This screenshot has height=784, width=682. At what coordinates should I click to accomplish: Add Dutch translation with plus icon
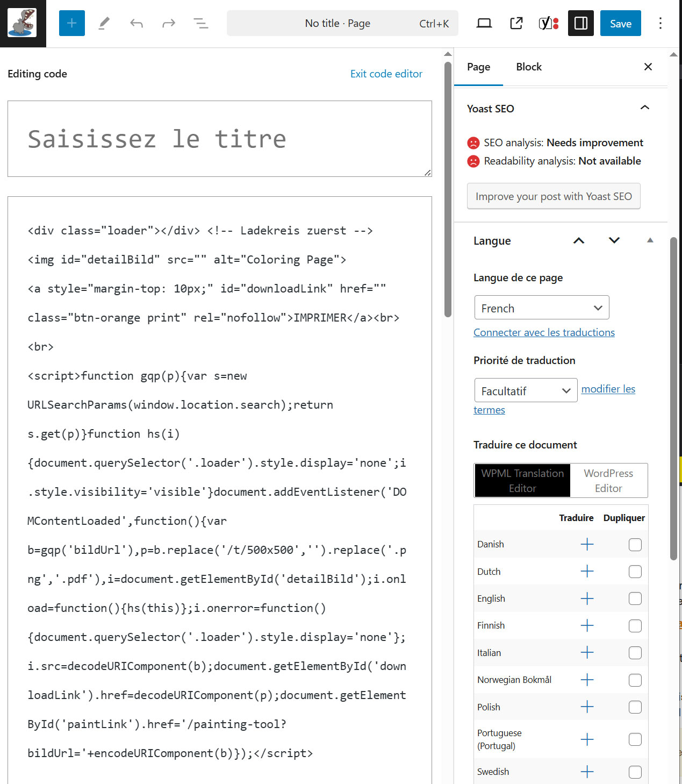click(587, 571)
